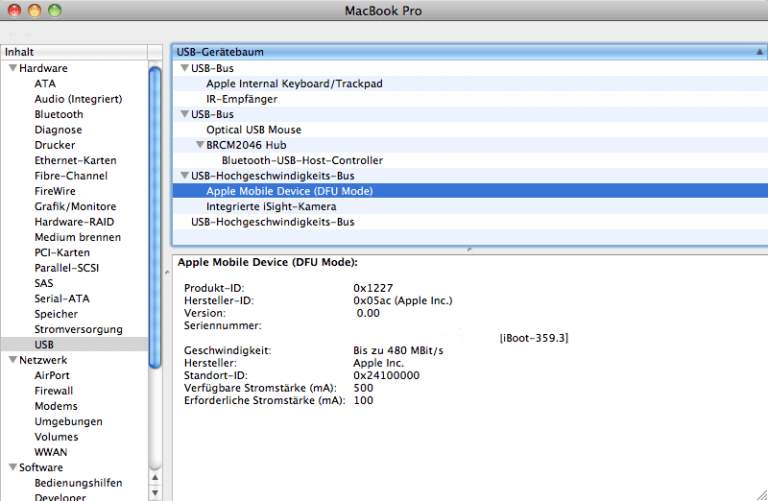Select Integrierte iSight-Kamera device
This screenshot has height=501, width=768.
point(470,206)
